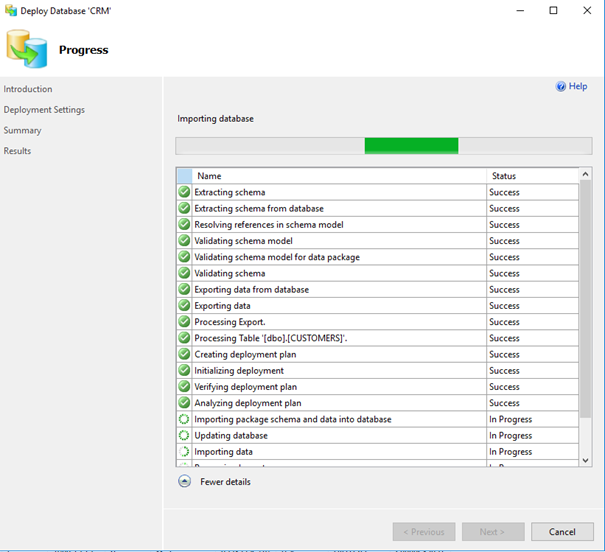The width and height of the screenshot is (605, 552).
Task: Select 'Exporting data from database' row text
Action: [252, 290]
